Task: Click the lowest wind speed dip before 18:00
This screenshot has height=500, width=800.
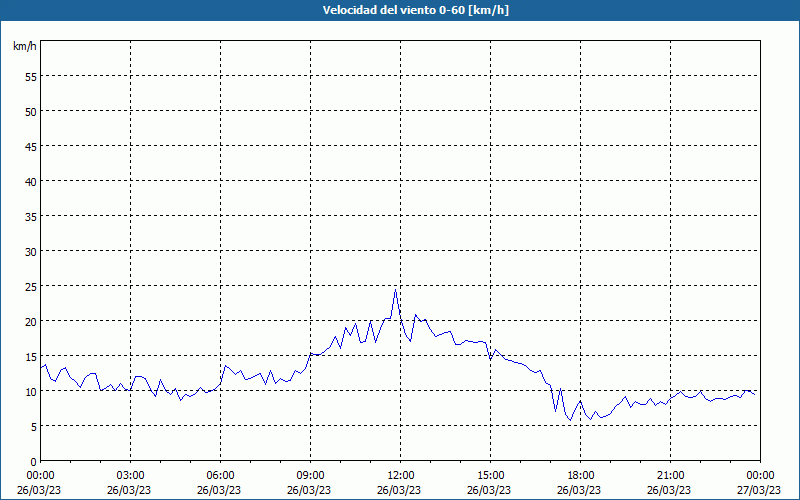Action: click(570, 419)
